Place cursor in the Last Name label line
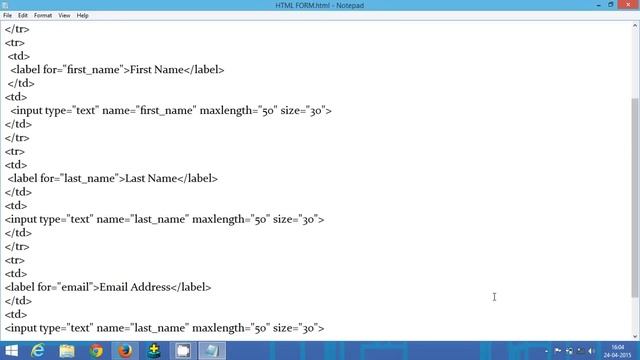Viewport: 640px width, 360px height. (113, 179)
